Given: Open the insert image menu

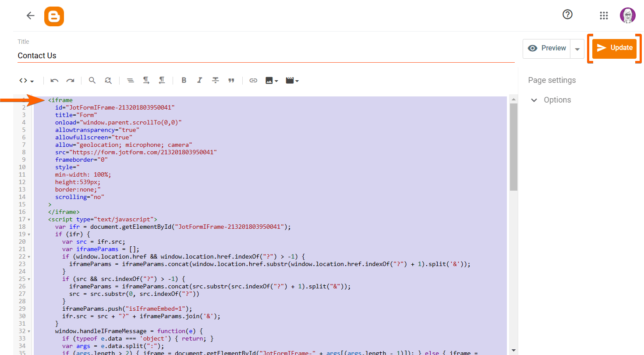Looking at the screenshot, I should tap(272, 81).
